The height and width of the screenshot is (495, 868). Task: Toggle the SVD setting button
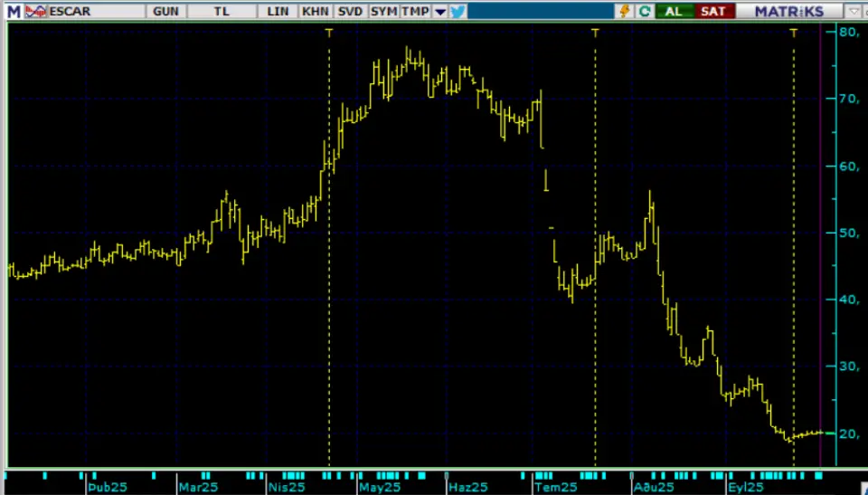click(x=350, y=11)
